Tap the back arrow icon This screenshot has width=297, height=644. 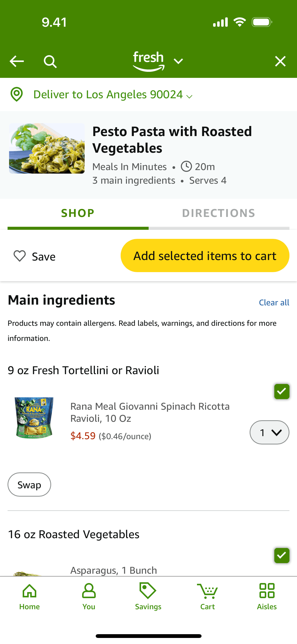17,61
